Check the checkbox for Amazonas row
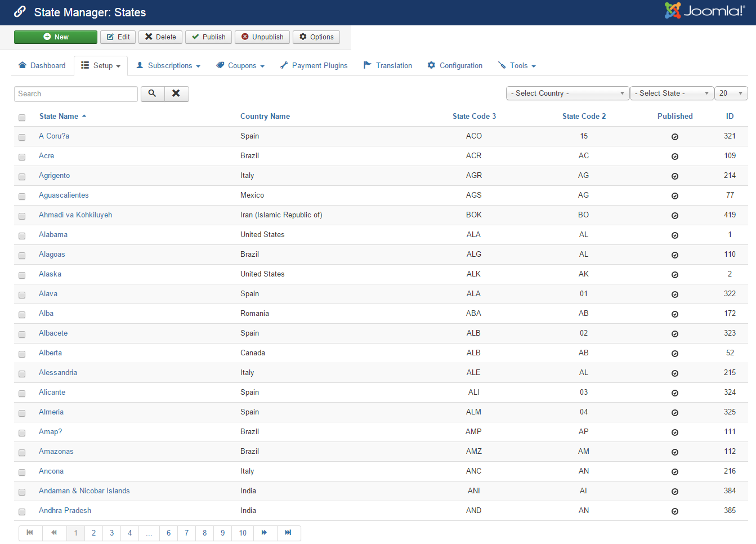The height and width of the screenshot is (544, 756). [x=22, y=453]
